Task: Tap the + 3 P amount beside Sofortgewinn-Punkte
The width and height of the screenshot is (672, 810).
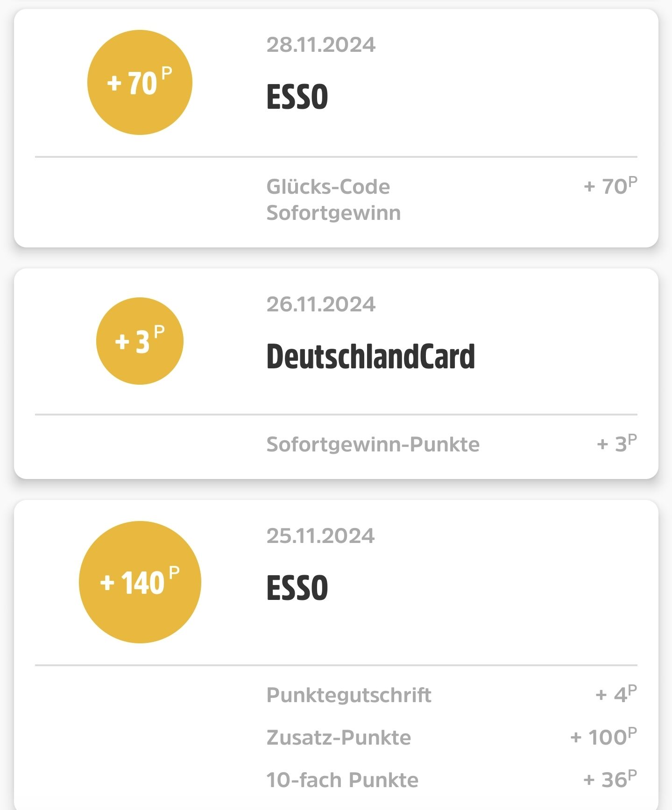Action: (x=617, y=443)
